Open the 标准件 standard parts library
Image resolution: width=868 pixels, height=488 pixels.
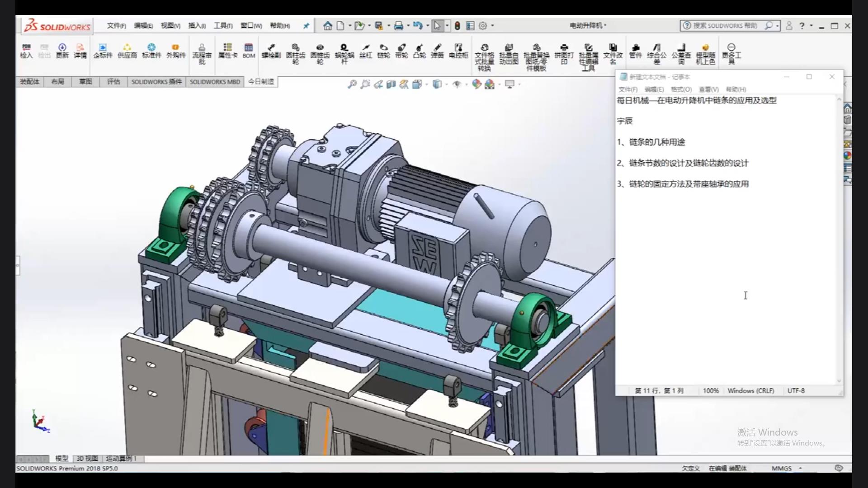click(151, 51)
